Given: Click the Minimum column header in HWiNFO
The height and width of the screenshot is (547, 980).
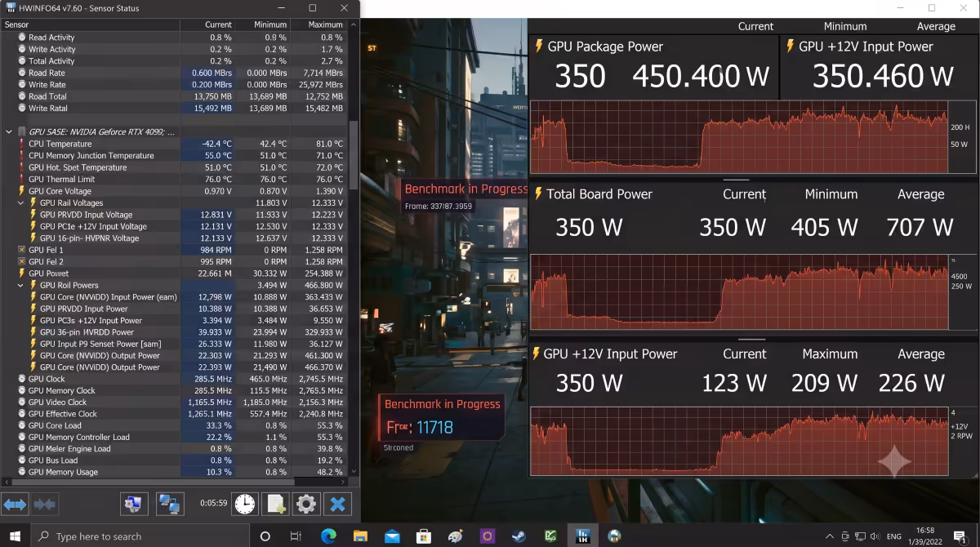Looking at the screenshot, I should click(x=261, y=24).
